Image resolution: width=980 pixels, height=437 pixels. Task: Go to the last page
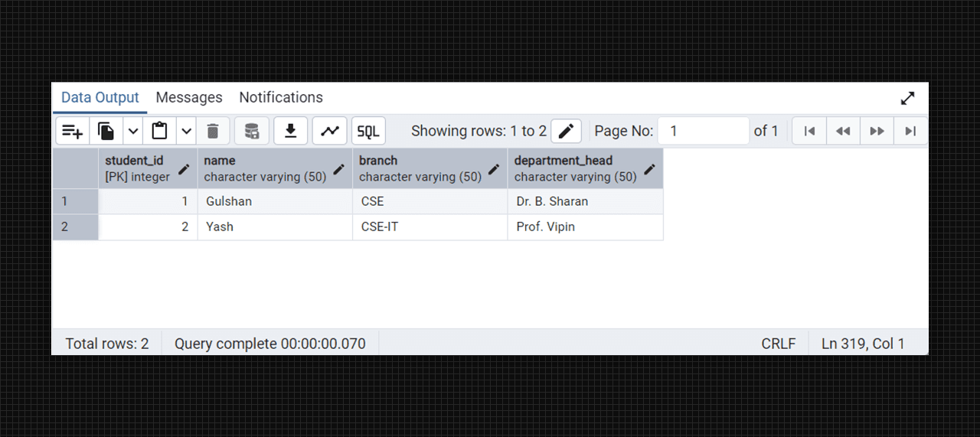click(x=910, y=131)
